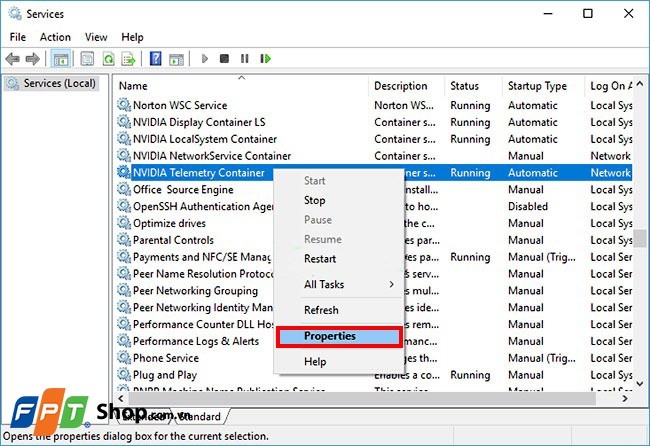650x446 pixels.
Task: Sort by the Log On As column header
Action: tap(609, 86)
